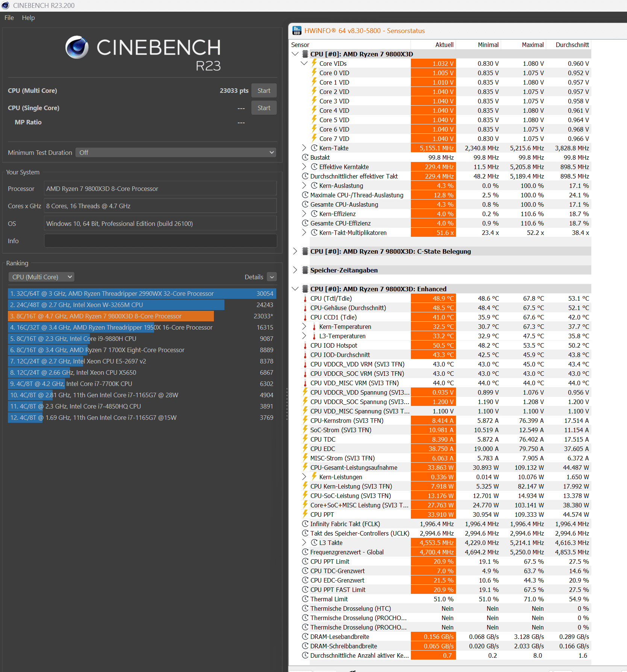
Task: Click the clock icon next to Bustakt
Action: 305,157
